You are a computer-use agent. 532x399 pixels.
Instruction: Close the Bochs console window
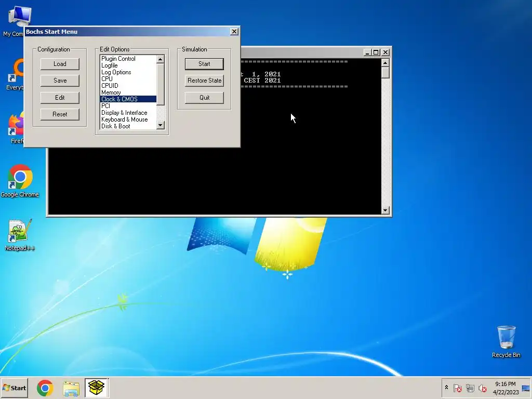[x=385, y=52]
